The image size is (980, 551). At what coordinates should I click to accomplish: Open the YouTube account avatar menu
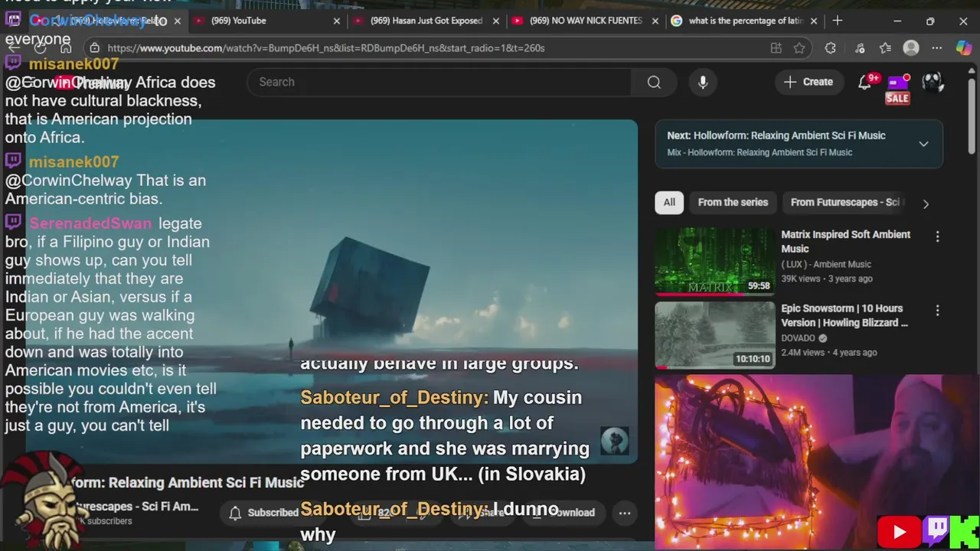[x=933, y=82]
